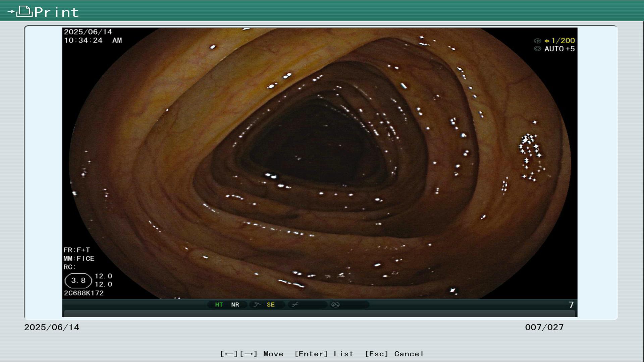The height and width of the screenshot is (362, 644).
Task: Click the scope icon next to SE
Action: [257, 305]
